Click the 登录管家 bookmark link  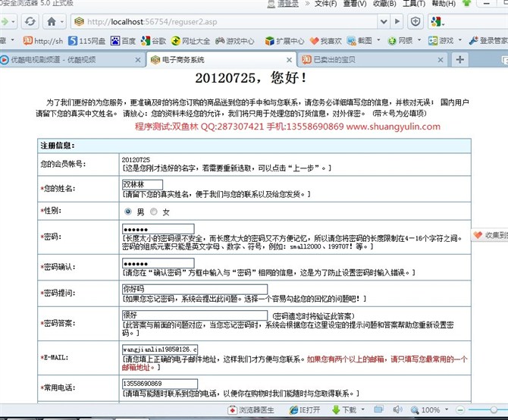pos(488,41)
